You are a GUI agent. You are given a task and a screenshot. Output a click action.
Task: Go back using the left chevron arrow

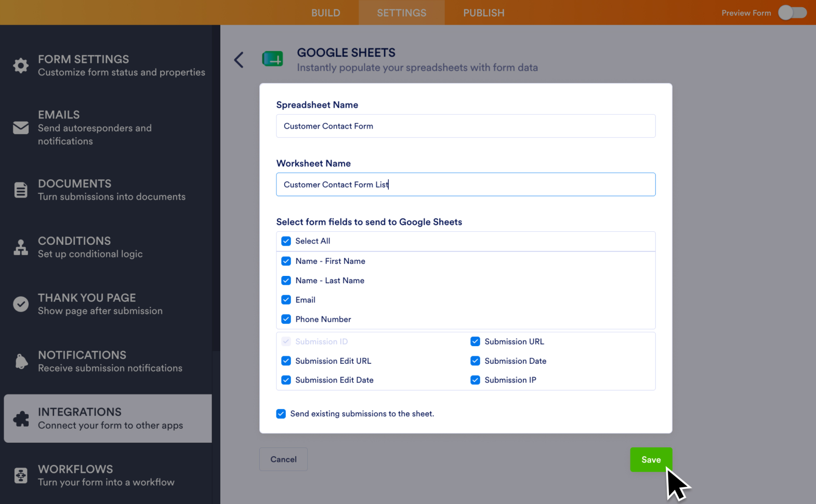(x=239, y=60)
